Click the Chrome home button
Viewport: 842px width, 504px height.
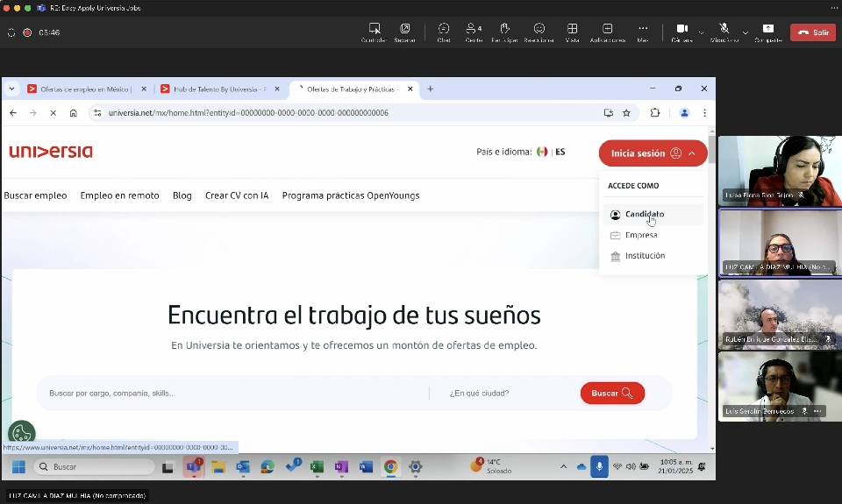pyautogui.click(x=74, y=113)
